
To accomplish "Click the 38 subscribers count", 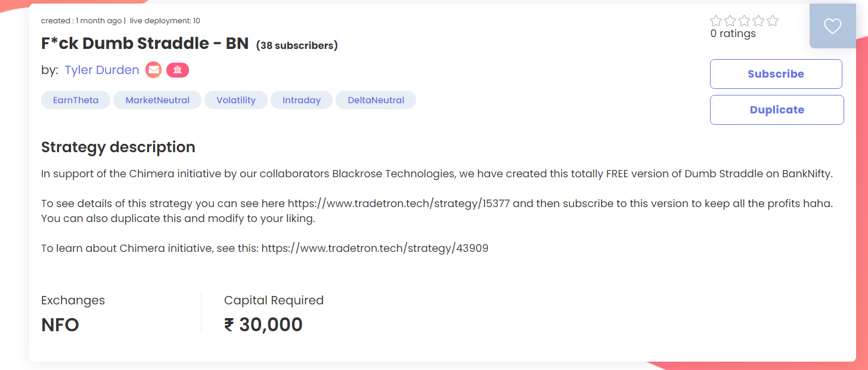I will point(297,45).
